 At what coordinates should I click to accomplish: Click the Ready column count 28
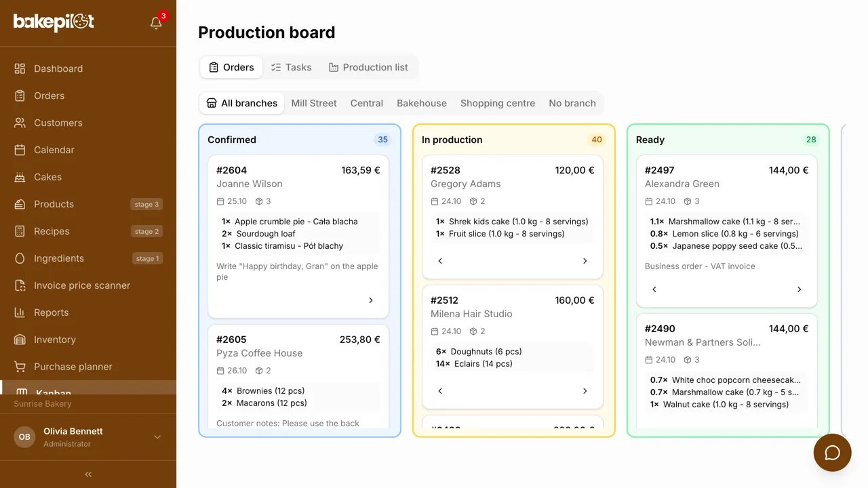point(811,140)
